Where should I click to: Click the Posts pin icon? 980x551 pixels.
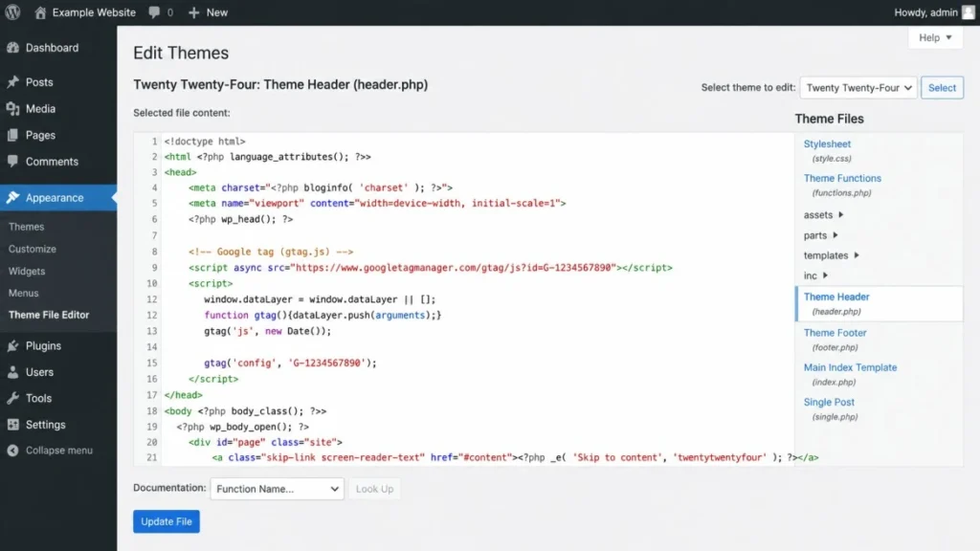[x=12, y=82]
